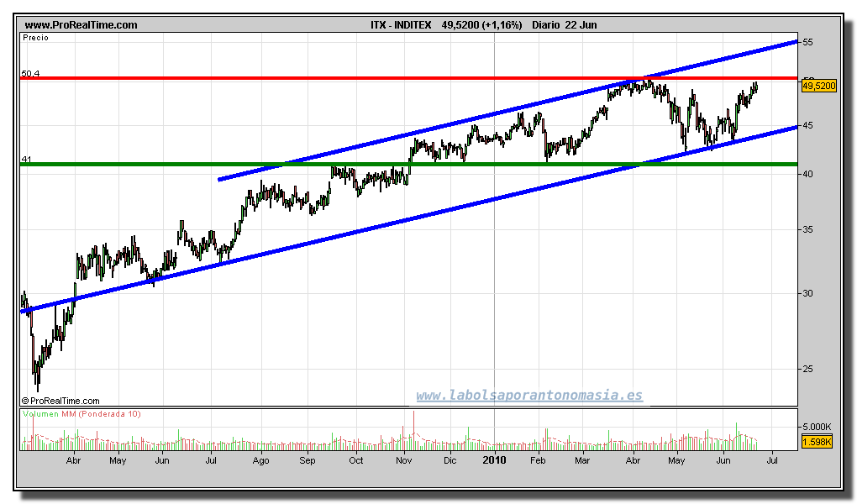Screen dimensions: 857x504
Task: Select the ITX - INDITEX ticker title
Action: point(403,25)
